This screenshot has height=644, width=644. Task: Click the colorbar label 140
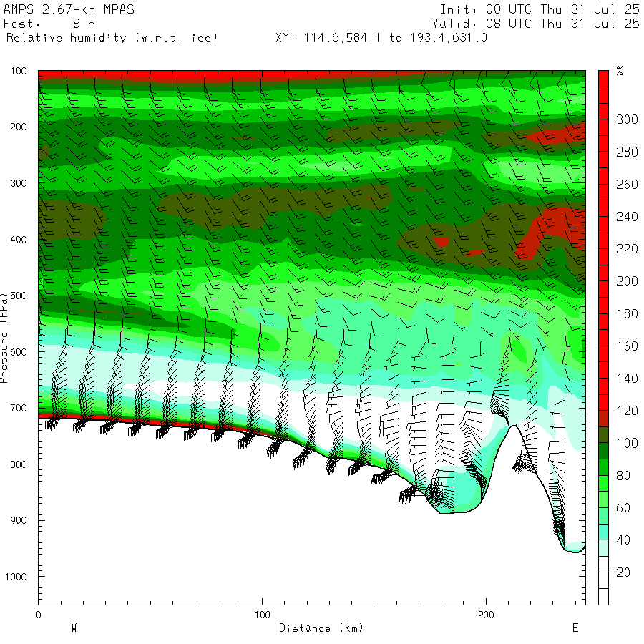[x=627, y=379]
